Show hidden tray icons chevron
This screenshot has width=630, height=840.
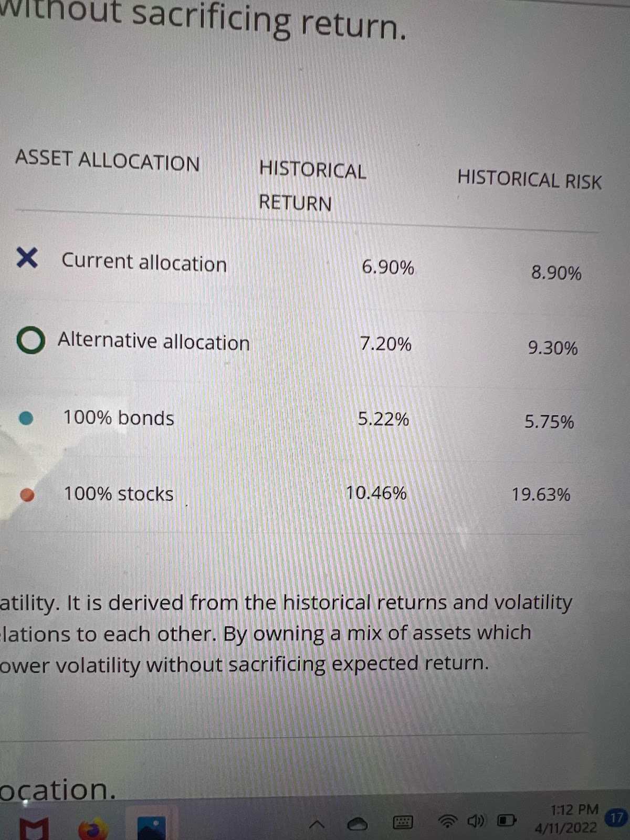click(x=317, y=825)
